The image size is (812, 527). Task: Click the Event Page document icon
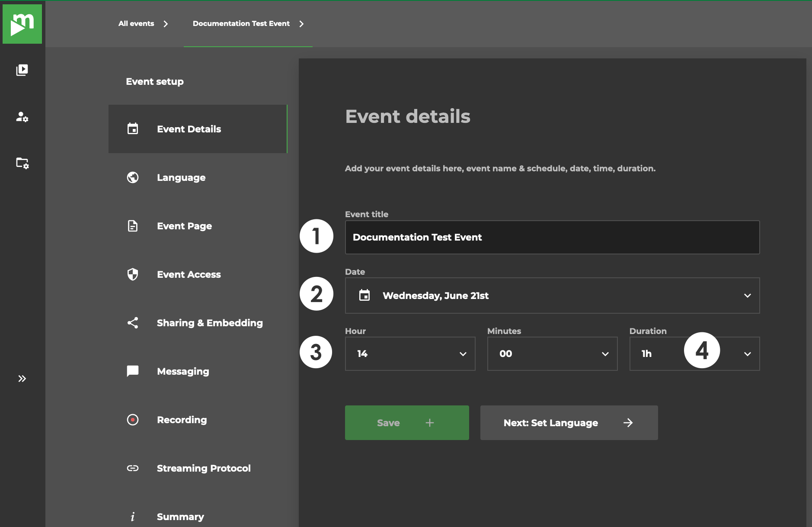click(x=133, y=226)
